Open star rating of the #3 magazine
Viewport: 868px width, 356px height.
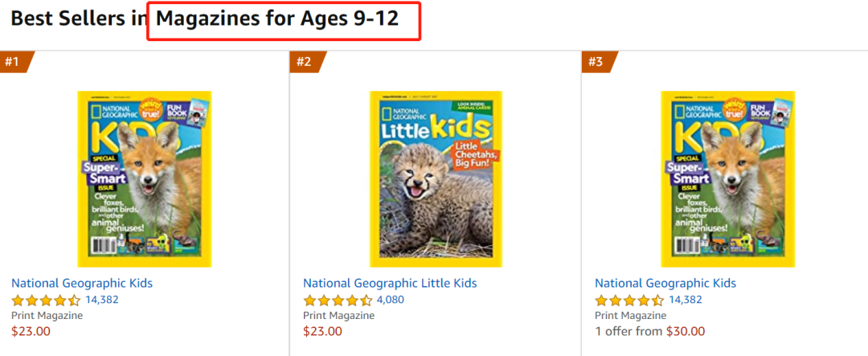tap(629, 301)
